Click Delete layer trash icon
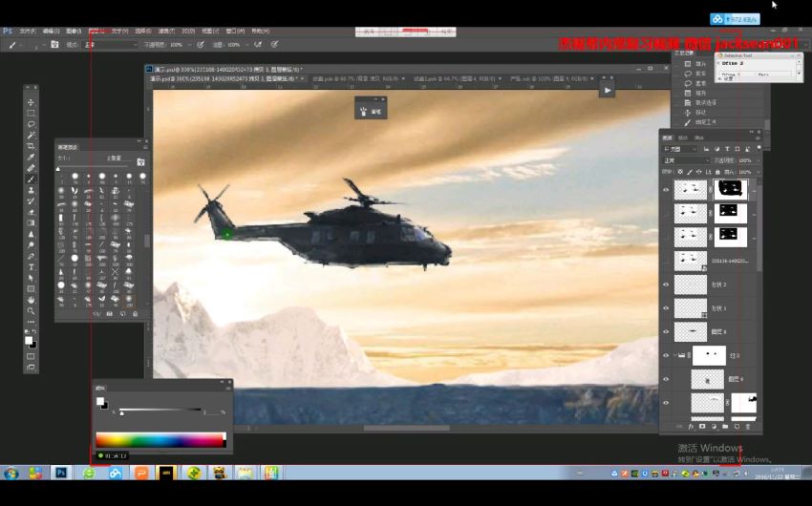 [x=748, y=427]
